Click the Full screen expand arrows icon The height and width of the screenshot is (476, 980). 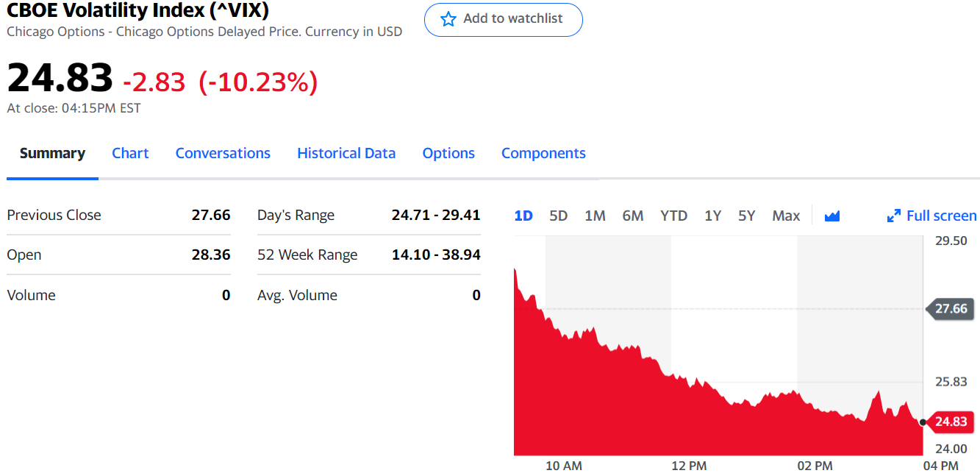tap(894, 216)
